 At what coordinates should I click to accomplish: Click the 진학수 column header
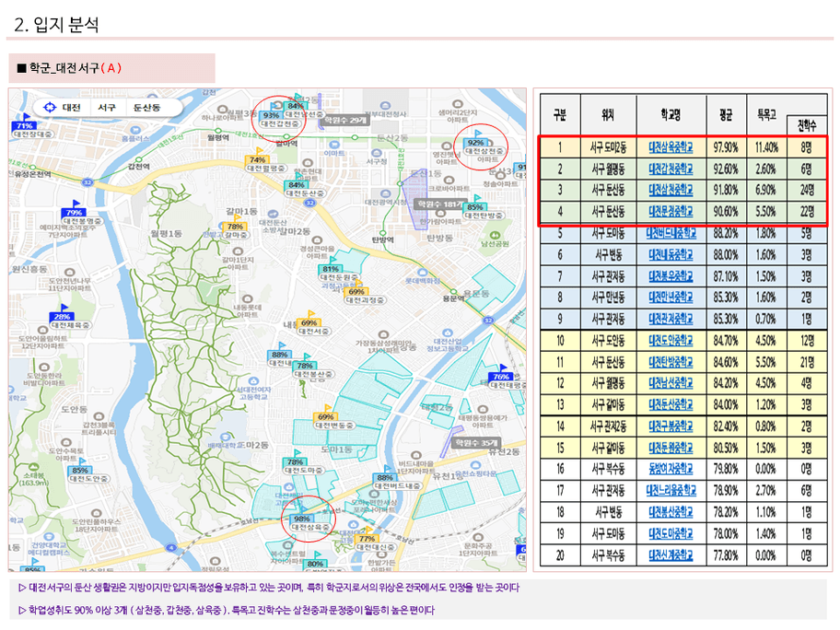coord(807,125)
